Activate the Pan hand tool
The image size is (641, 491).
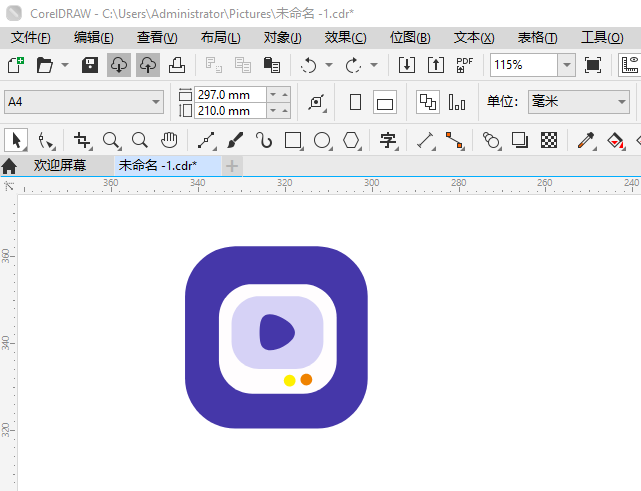pyautogui.click(x=170, y=140)
